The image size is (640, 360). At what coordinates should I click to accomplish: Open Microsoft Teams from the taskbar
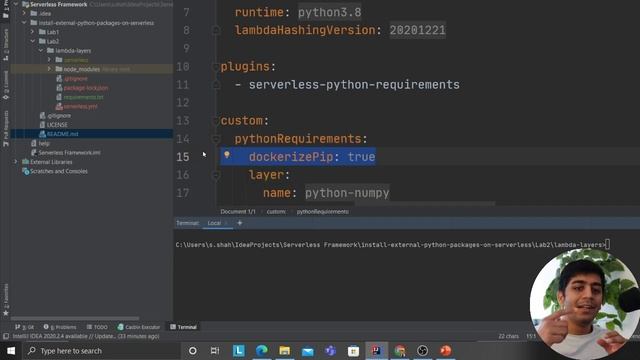pos(330,351)
